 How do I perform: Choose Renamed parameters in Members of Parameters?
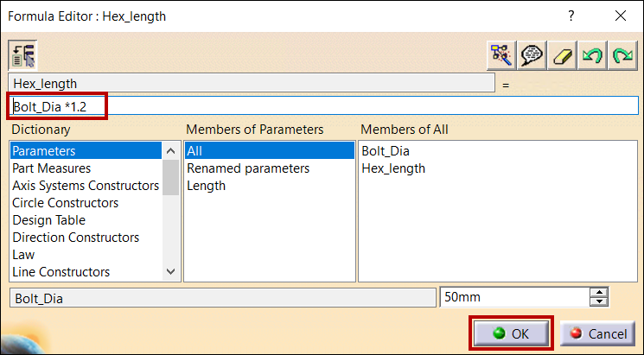coord(248,168)
